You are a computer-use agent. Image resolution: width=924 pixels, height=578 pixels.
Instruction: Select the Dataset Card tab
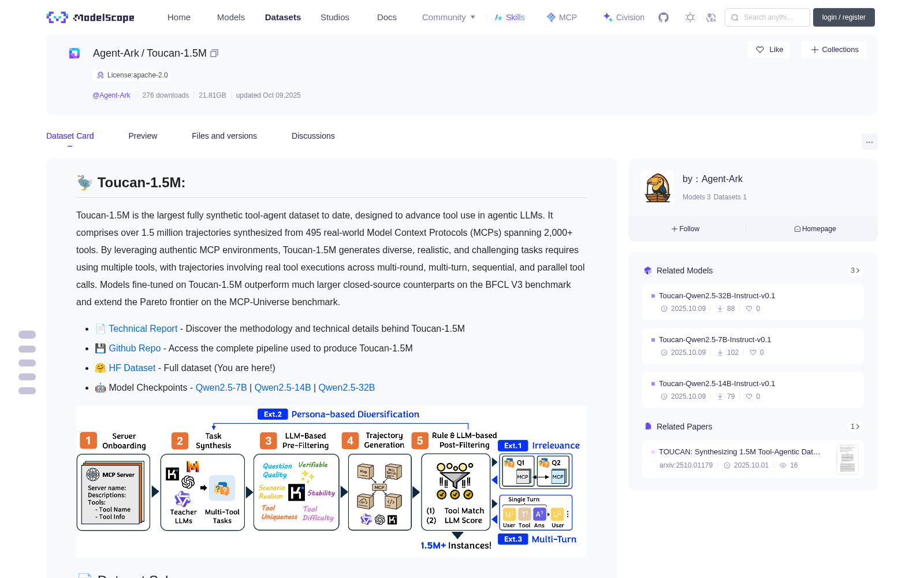(70, 136)
